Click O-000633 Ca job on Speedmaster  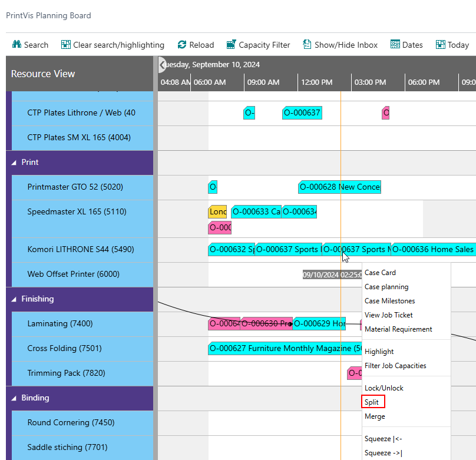click(x=256, y=212)
